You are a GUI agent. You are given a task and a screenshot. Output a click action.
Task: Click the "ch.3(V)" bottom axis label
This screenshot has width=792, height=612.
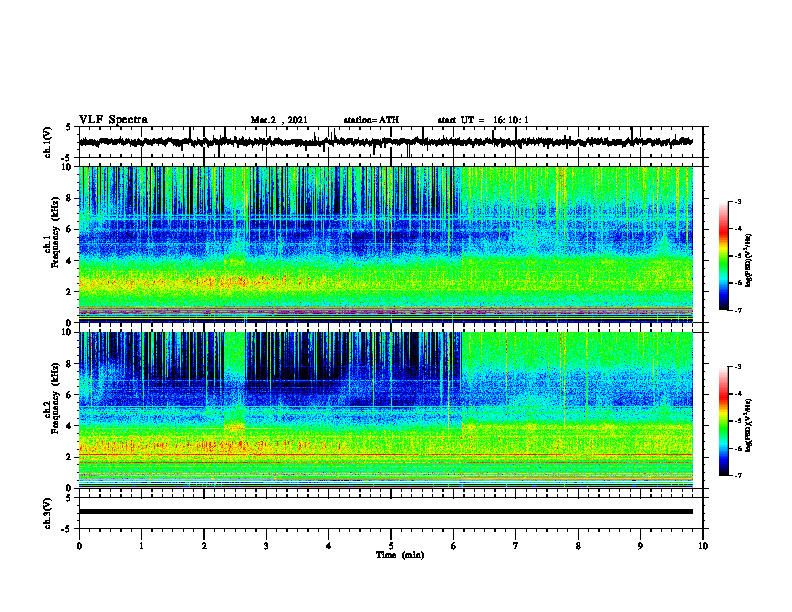[x=48, y=513]
